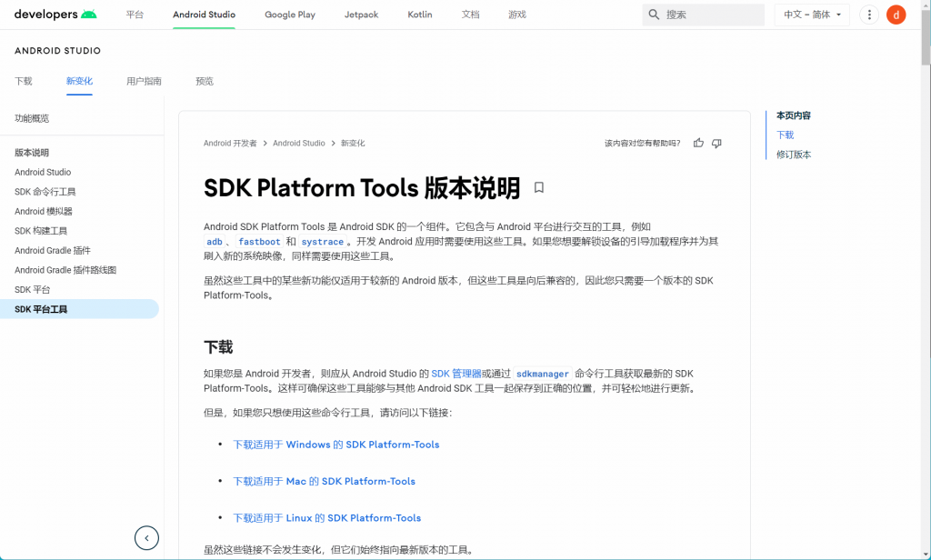Screen dimensions: 931x560
Task: Select the 新变化 sub-tab
Action: [79, 81]
